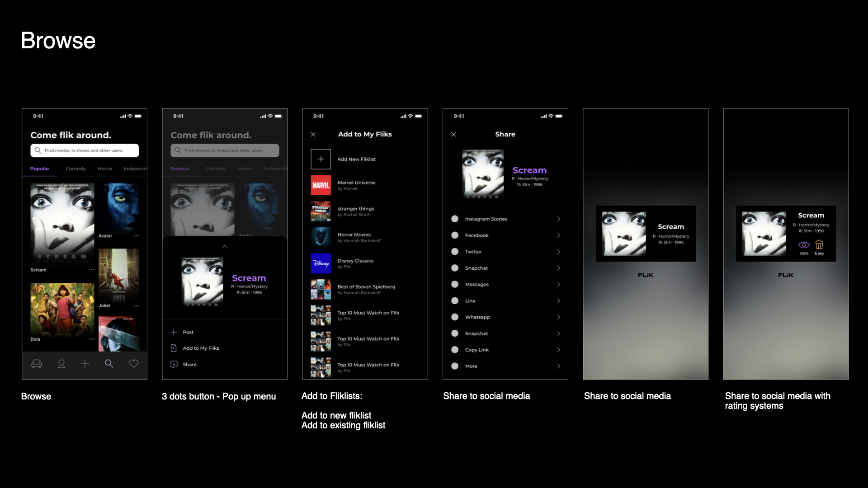
Task: Click the eye rating icon showing 85%
Action: [x=804, y=245]
